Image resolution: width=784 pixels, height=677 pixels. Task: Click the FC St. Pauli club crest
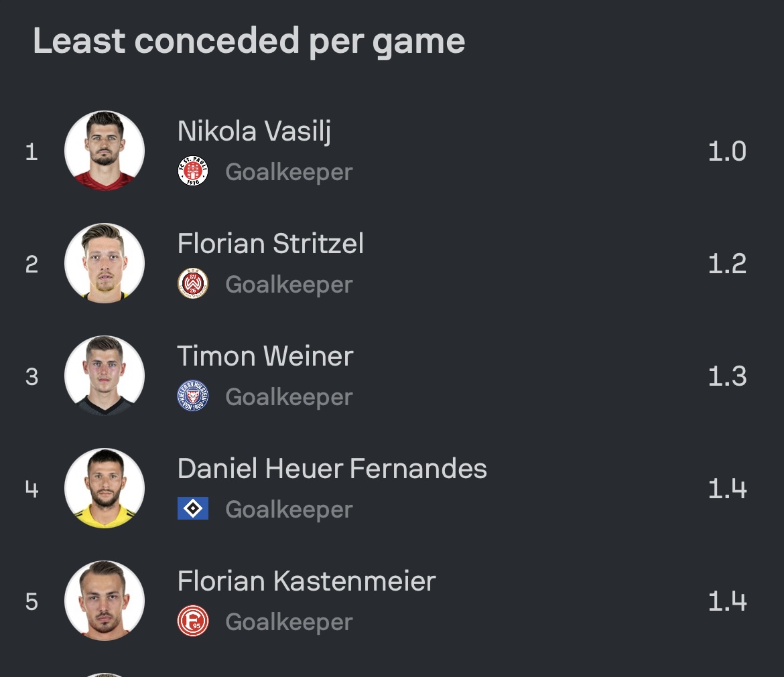click(x=193, y=171)
